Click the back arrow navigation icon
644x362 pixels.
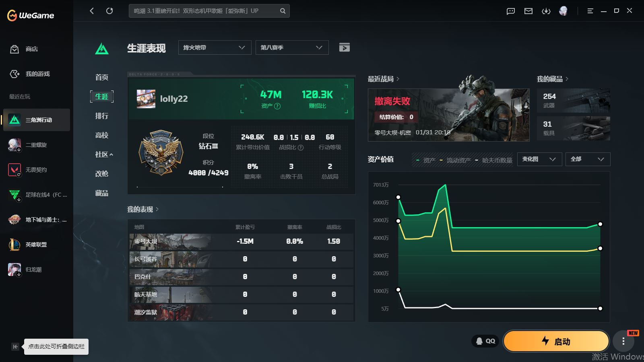coord(92,11)
